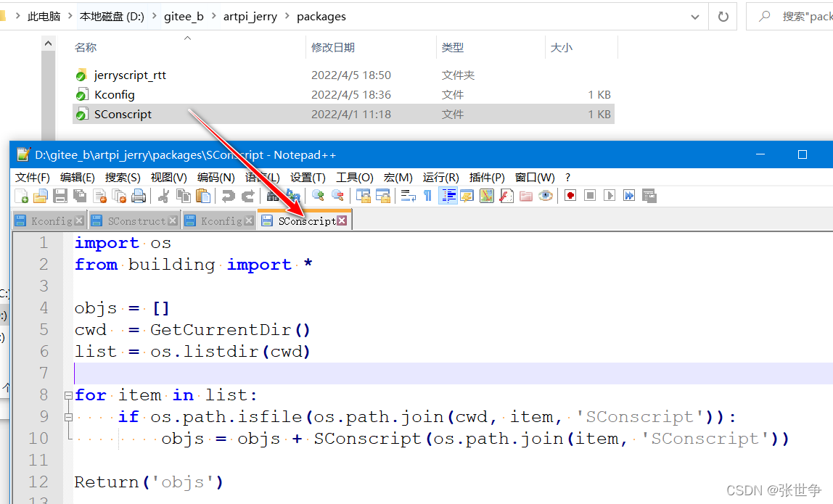Select the jerryscript_rtt folder
This screenshot has width=833, height=504.
(130, 75)
